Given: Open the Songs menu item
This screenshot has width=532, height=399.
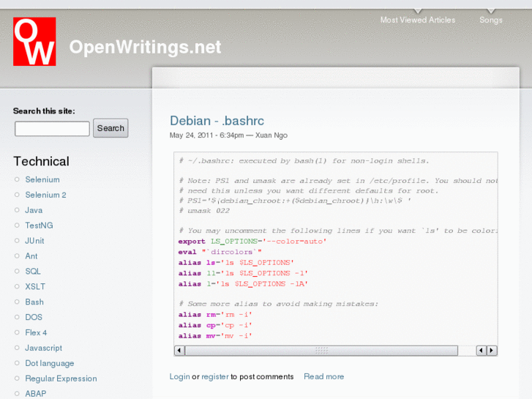Looking at the screenshot, I should [490, 20].
